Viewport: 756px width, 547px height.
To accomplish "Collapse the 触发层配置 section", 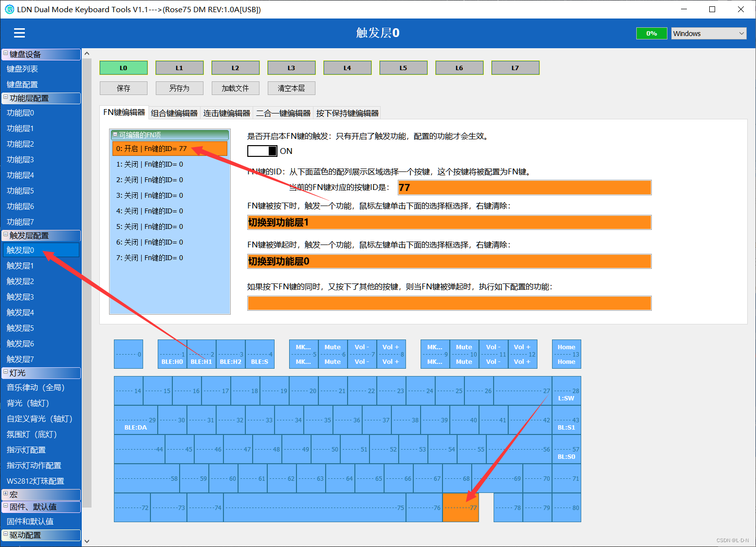I will 5,234.
